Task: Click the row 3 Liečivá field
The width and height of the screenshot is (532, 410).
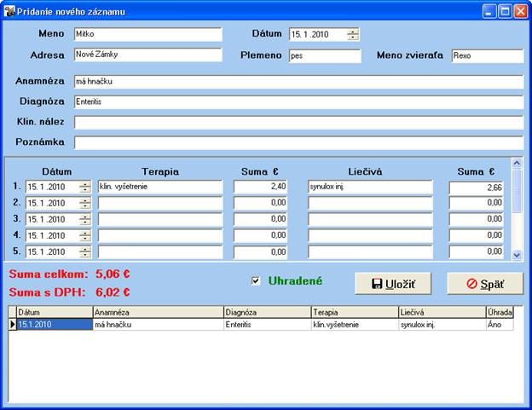Action: click(371, 219)
